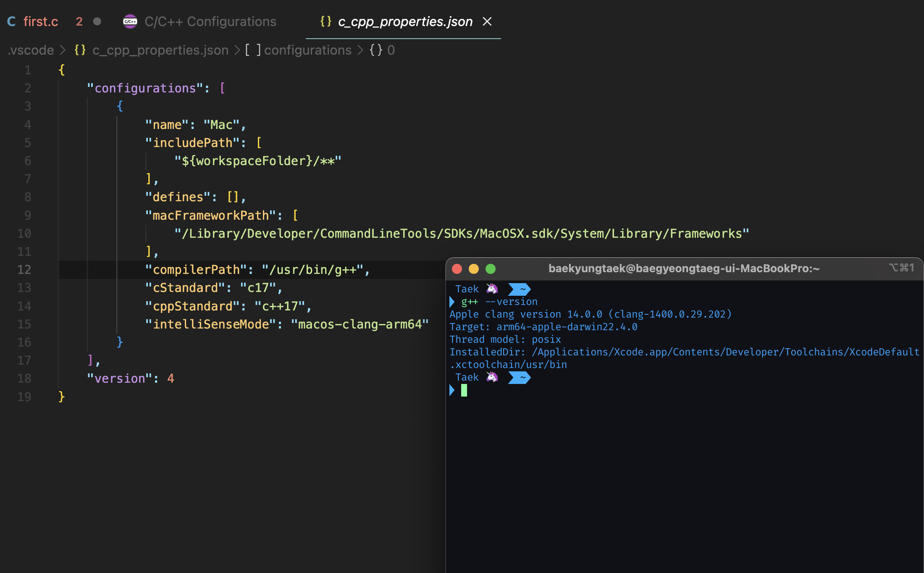Click the ⌥⌘1 shortcut label in terminal
Image resolution: width=924 pixels, height=573 pixels.
(902, 268)
